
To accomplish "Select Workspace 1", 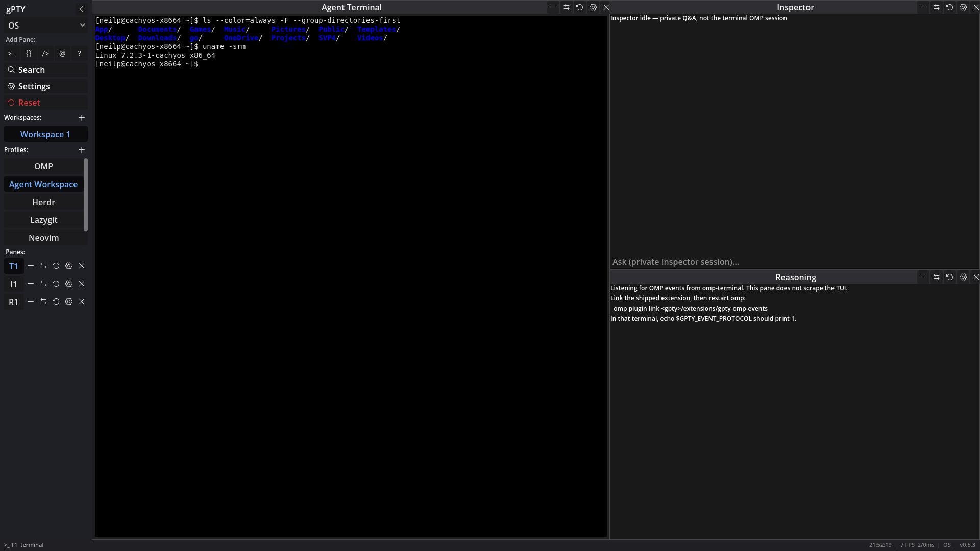I will (46, 134).
